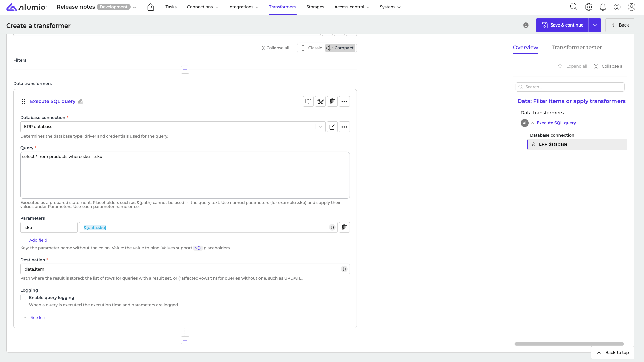Click the info icon beside Save

526,25
